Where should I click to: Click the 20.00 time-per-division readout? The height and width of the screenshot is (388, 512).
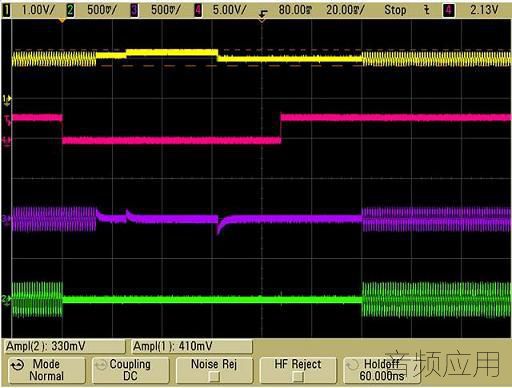[x=345, y=10]
